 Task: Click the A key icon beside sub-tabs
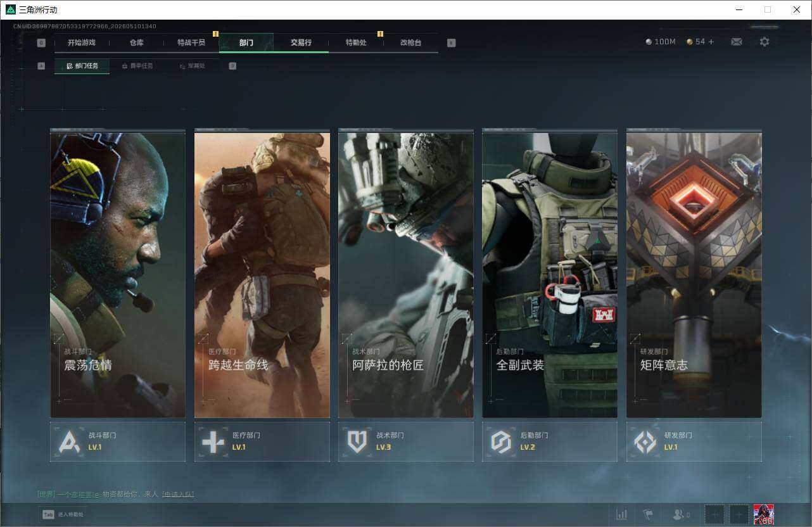point(41,66)
